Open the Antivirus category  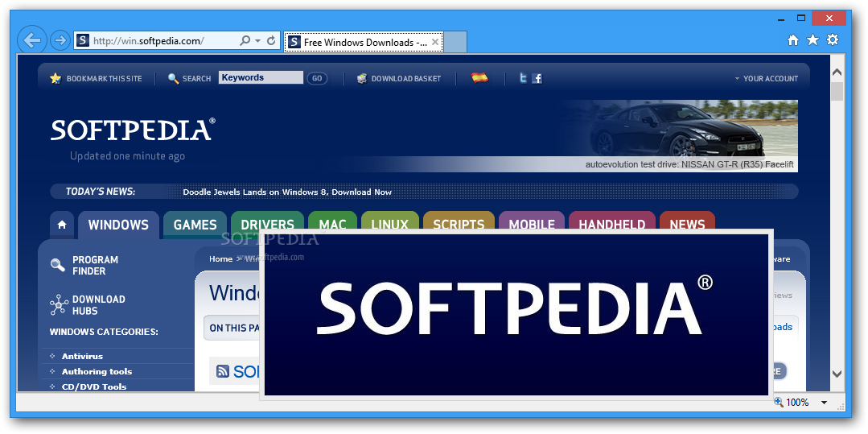tap(83, 357)
